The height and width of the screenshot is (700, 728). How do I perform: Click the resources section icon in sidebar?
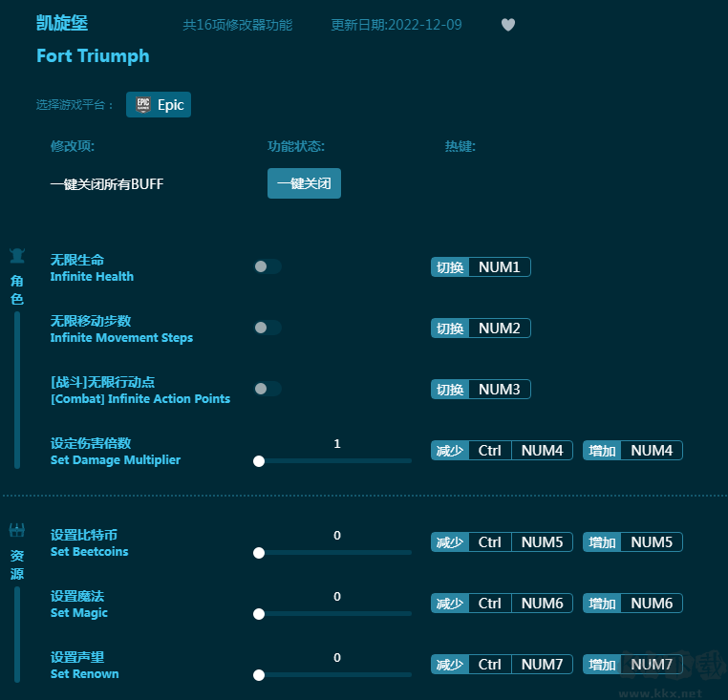point(17,531)
